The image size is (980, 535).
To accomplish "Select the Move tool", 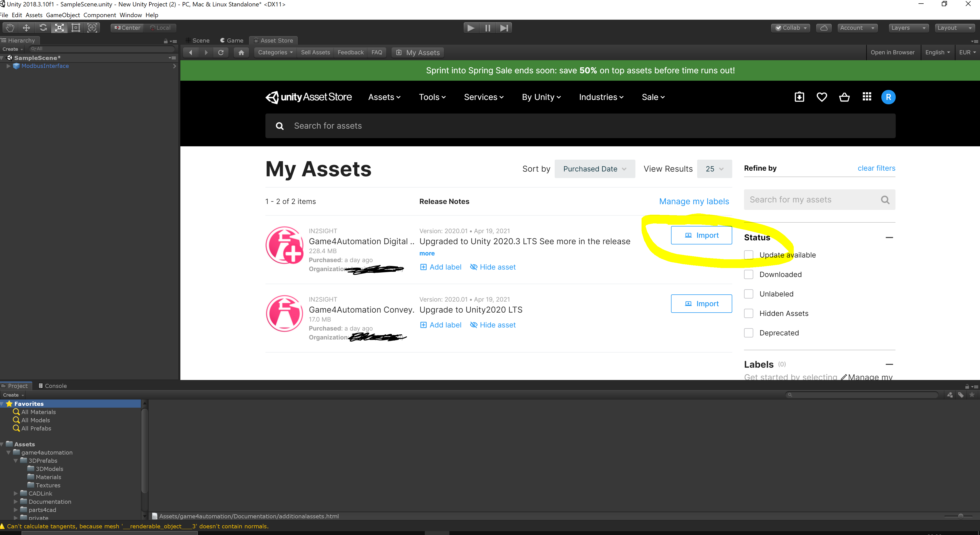I will (26, 28).
